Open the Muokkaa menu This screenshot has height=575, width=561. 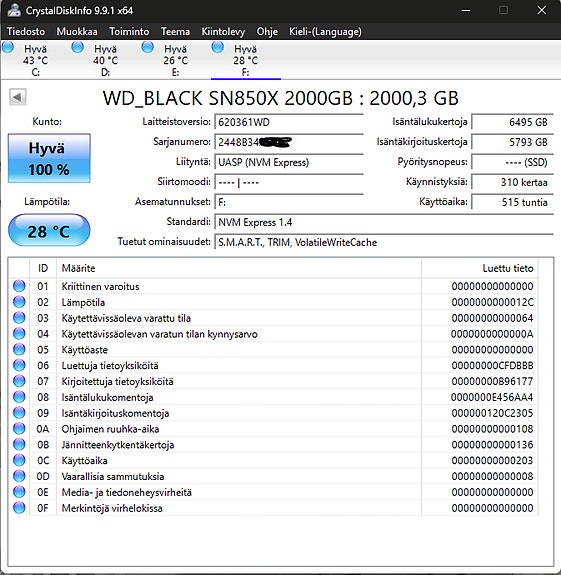77,32
